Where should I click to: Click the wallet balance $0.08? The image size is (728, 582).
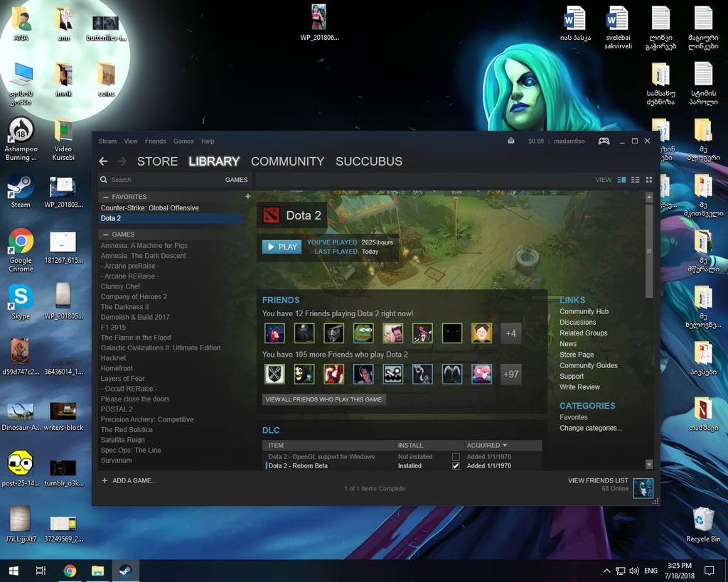(536, 141)
